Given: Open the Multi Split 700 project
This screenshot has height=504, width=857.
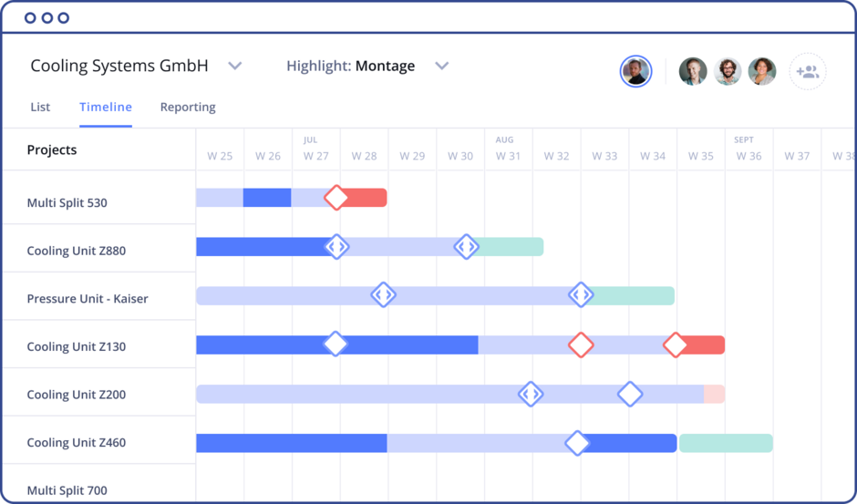Looking at the screenshot, I should coord(67,490).
